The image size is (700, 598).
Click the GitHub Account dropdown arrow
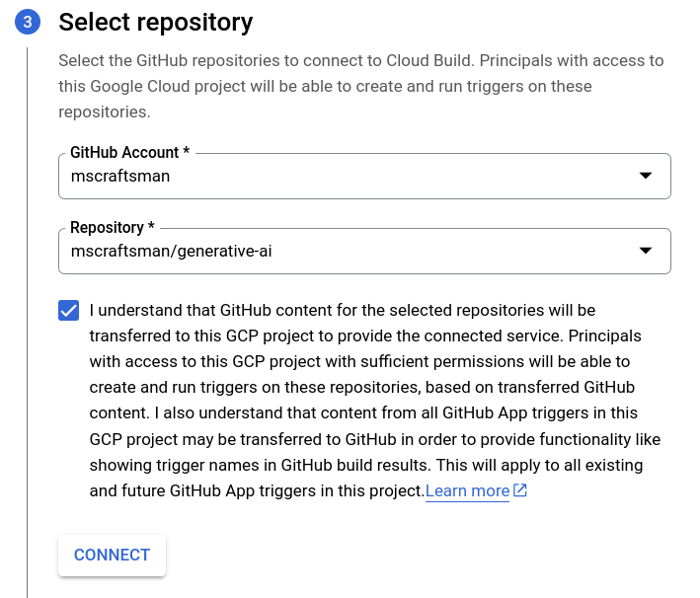(x=646, y=176)
